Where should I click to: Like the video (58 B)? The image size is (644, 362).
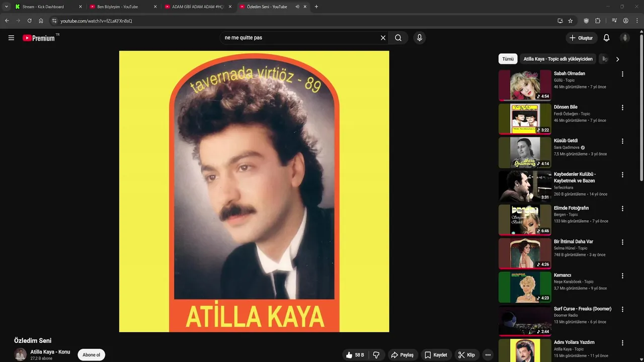355,355
